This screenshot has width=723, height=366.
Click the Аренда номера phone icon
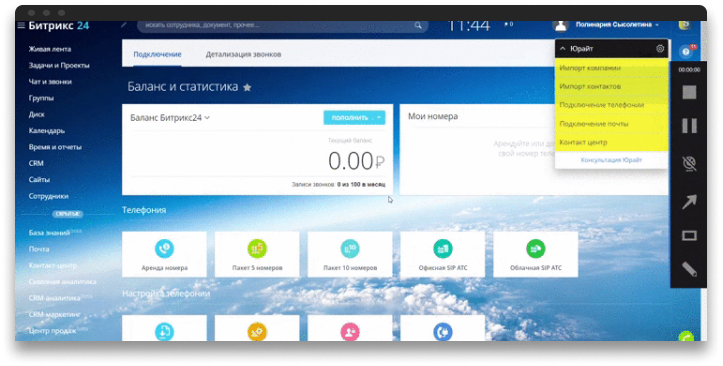point(165,249)
